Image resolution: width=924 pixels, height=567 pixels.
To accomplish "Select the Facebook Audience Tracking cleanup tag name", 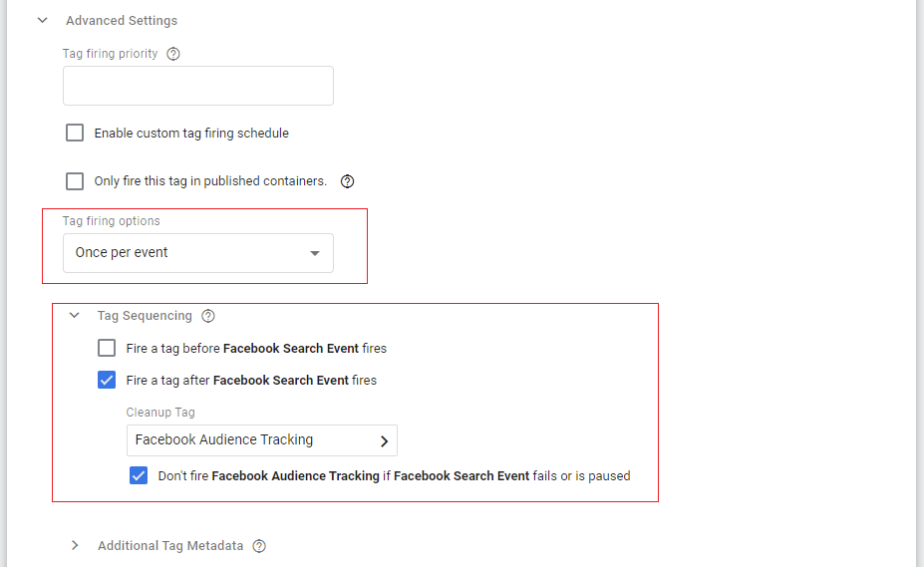I will click(224, 440).
